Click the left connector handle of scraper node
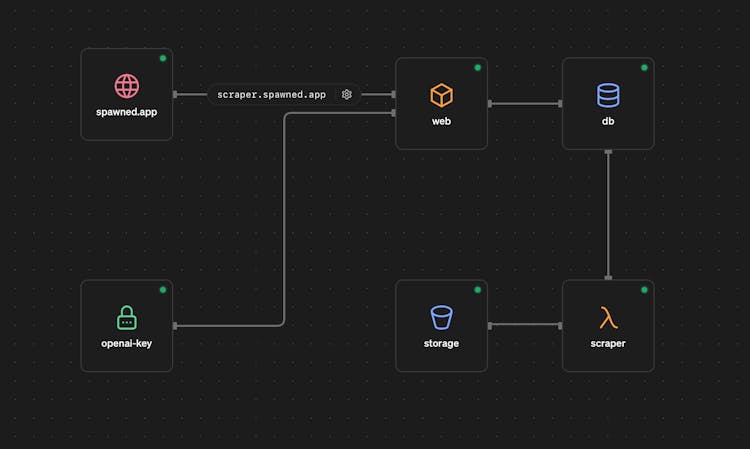Screen dimensions: 750x449 [560, 326]
